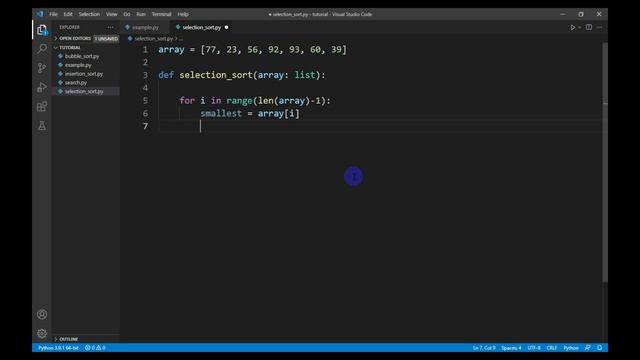Image resolution: width=640 pixels, height=360 pixels.
Task: Run Python file with play button
Action: pyautogui.click(x=573, y=27)
